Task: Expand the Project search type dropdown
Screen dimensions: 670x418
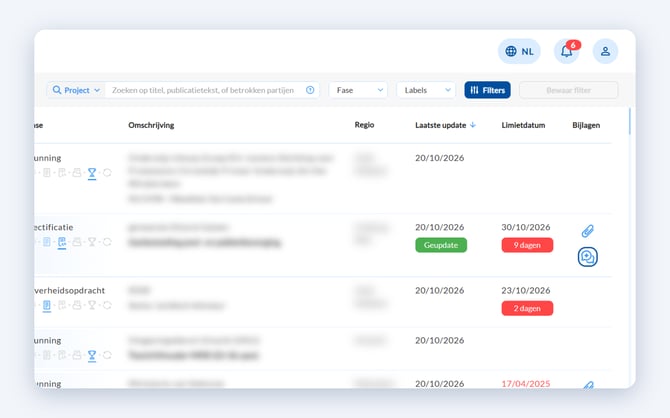Action: (x=76, y=90)
